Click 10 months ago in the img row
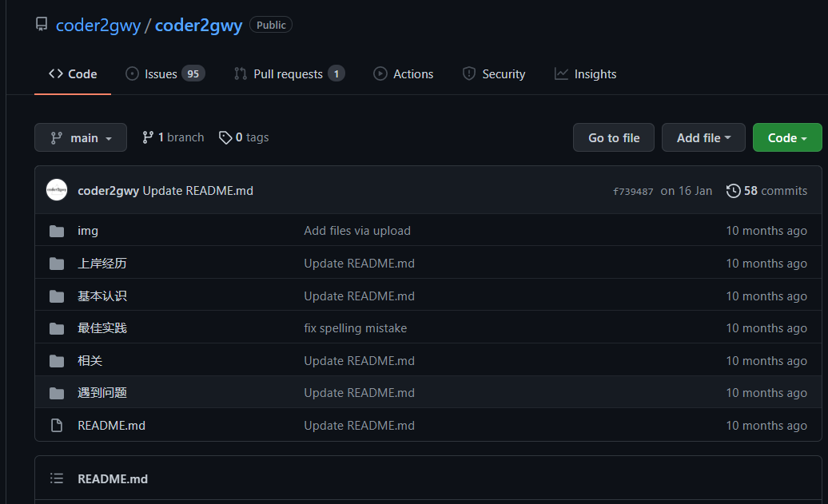The width and height of the screenshot is (828, 504). pos(766,231)
